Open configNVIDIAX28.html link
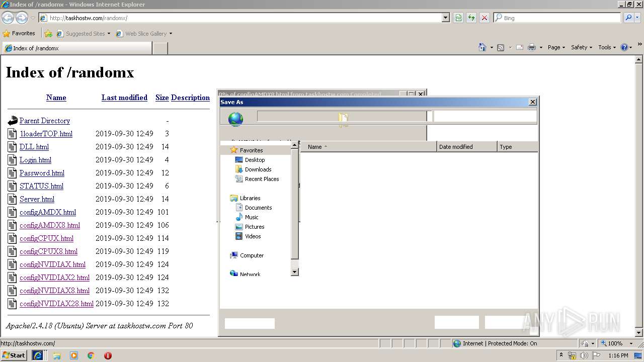 [56, 304]
